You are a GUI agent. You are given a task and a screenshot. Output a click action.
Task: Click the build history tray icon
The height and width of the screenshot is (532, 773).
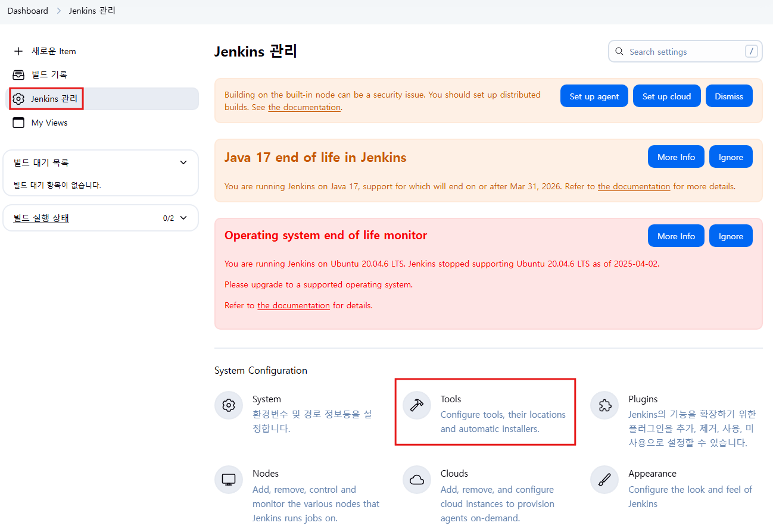[x=18, y=74]
